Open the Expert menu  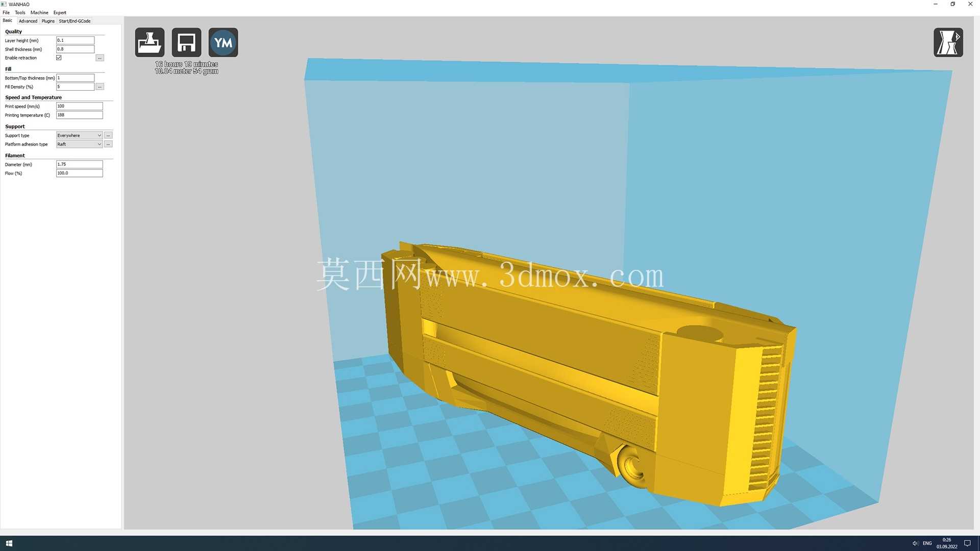click(x=60, y=12)
